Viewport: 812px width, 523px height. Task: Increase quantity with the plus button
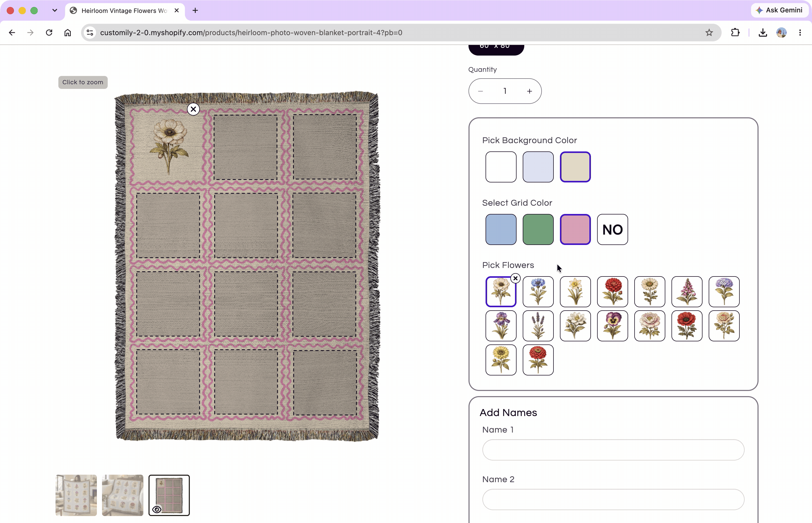(x=529, y=91)
